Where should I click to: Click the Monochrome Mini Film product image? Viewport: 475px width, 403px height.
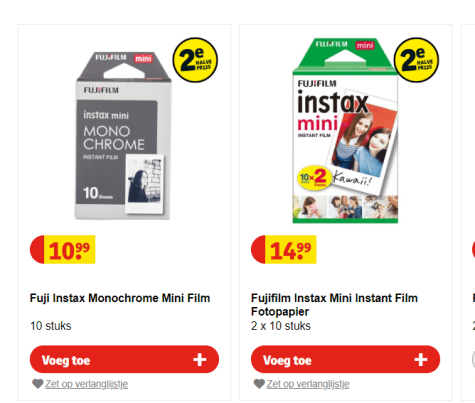pyautogui.click(x=123, y=136)
